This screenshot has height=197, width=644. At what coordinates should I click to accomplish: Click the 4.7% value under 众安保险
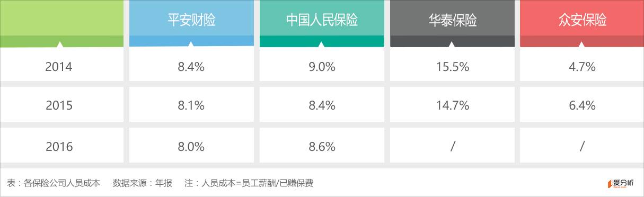click(x=582, y=67)
